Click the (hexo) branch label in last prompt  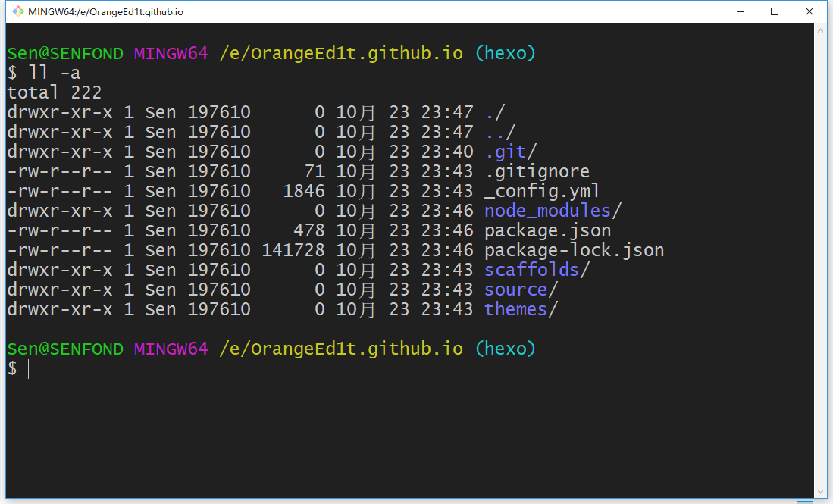tap(505, 349)
